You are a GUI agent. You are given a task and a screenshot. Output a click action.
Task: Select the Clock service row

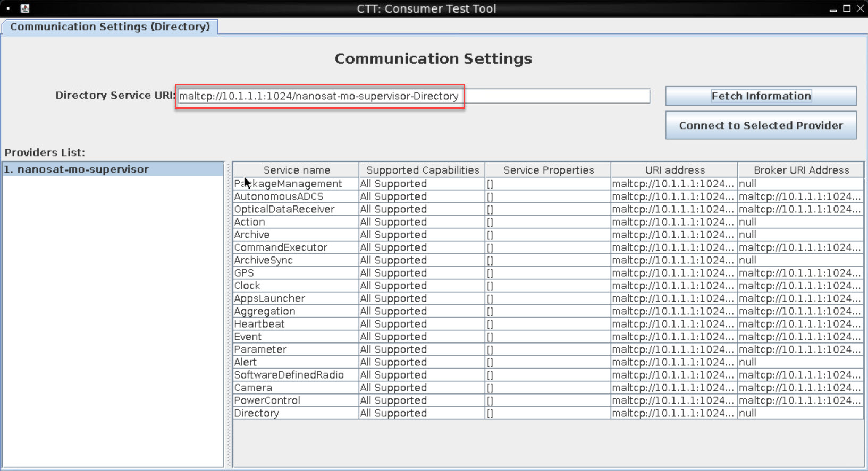point(548,286)
